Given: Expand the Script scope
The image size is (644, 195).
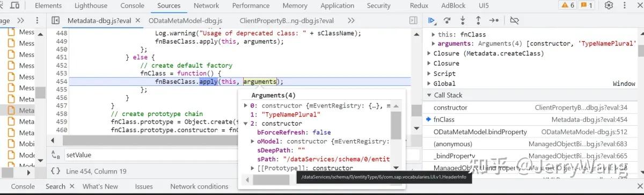Looking at the screenshot, I should click(429, 74).
